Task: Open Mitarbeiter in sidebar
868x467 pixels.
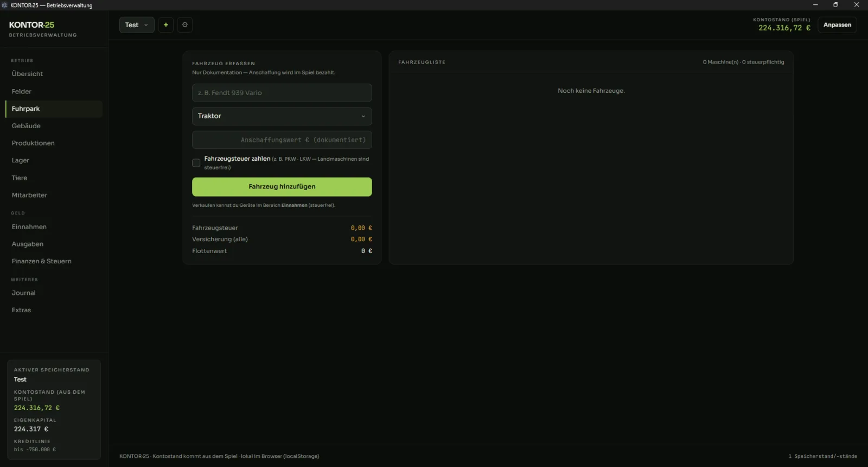Action: click(54, 195)
